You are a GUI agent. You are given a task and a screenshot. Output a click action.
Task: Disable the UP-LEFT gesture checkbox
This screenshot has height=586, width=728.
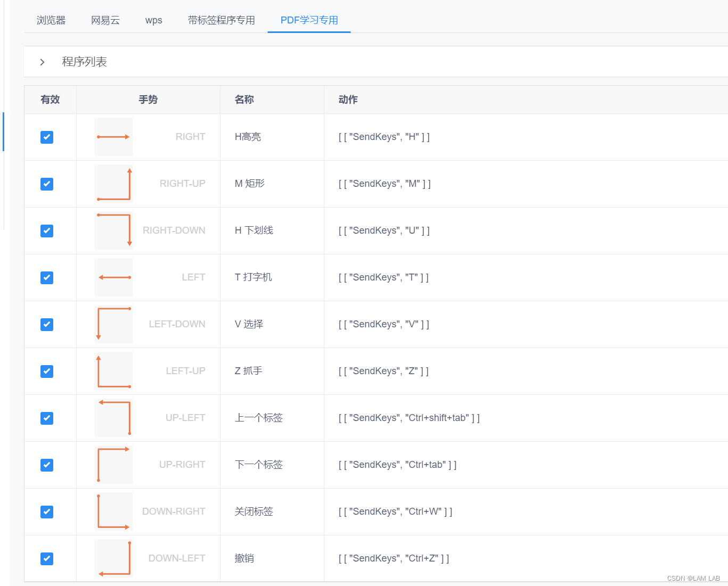(47, 418)
